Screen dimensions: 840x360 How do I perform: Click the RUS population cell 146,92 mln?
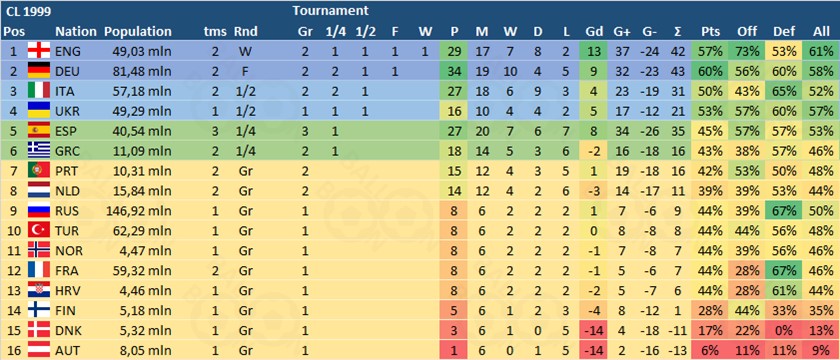(140, 211)
